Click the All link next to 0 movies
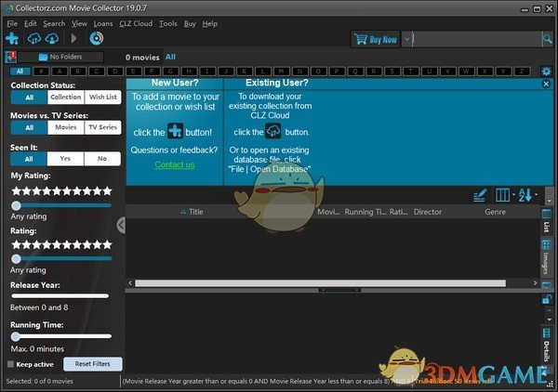The width and height of the screenshot is (558, 392). [170, 57]
